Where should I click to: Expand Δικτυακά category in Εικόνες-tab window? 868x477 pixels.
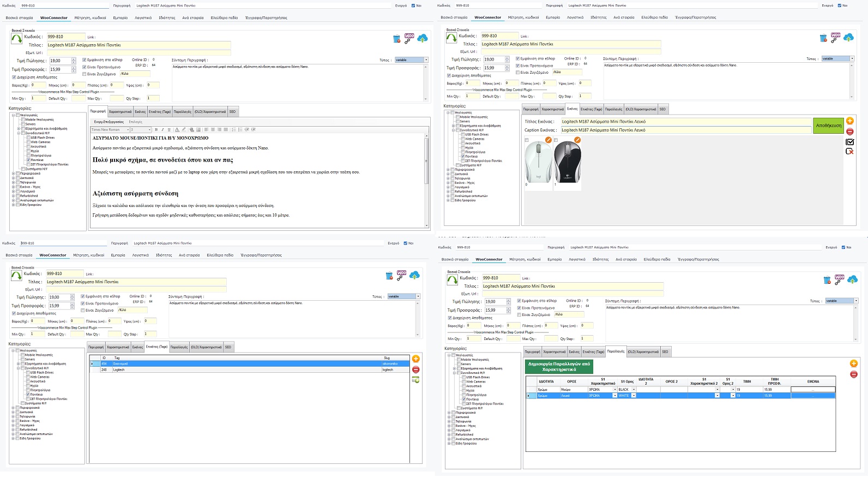tap(449, 174)
